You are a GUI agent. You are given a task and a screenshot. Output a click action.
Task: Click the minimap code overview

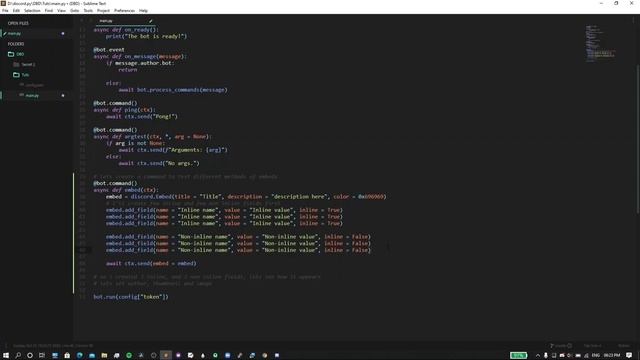point(600,44)
